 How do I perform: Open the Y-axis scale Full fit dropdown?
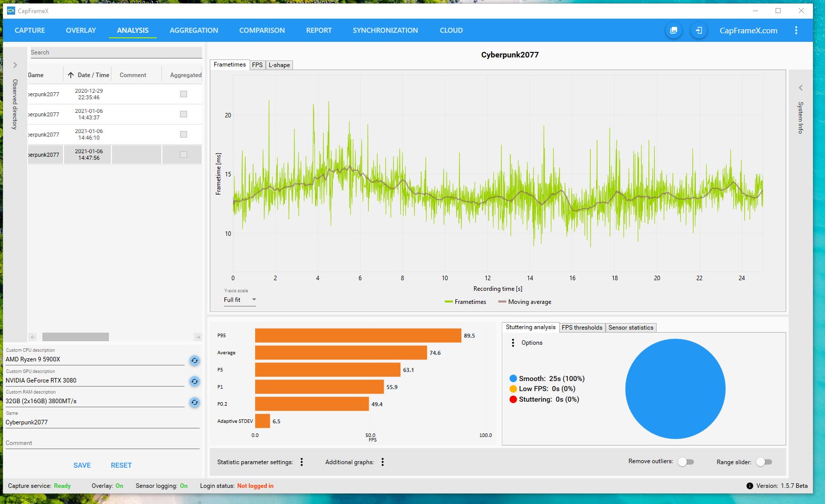(240, 300)
